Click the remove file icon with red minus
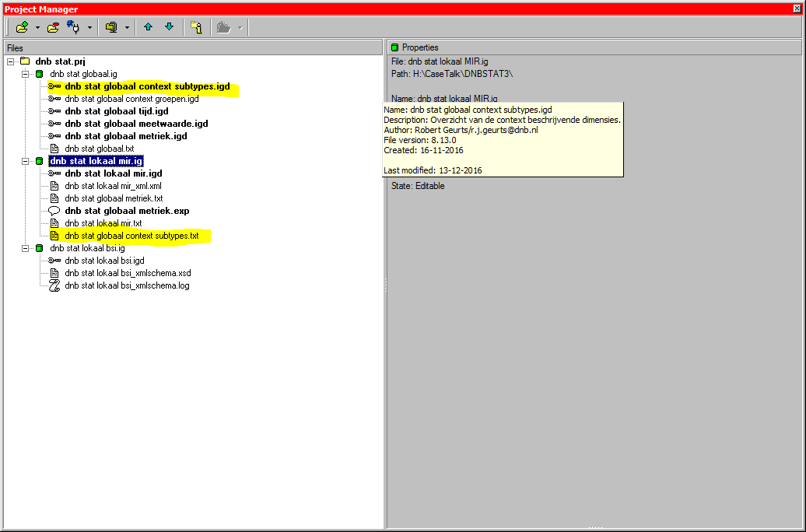Viewport: 806px width, 532px height. (x=53, y=27)
